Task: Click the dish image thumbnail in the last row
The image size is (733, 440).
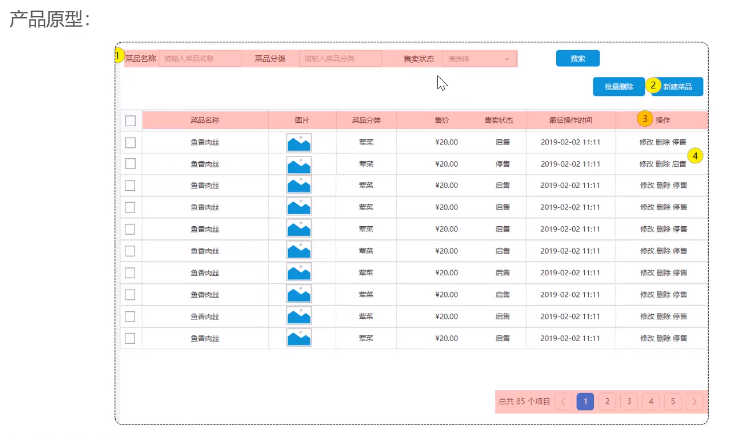Action: [x=299, y=338]
